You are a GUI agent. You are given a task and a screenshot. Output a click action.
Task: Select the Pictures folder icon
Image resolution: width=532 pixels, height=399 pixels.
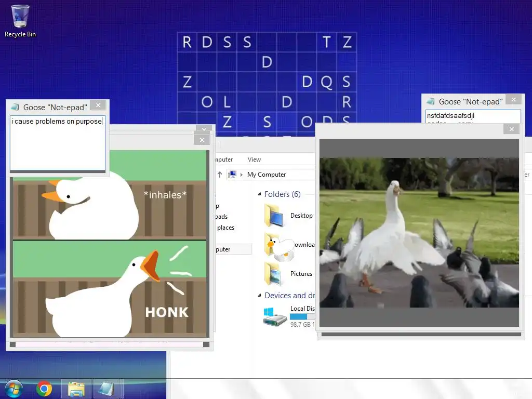273,273
